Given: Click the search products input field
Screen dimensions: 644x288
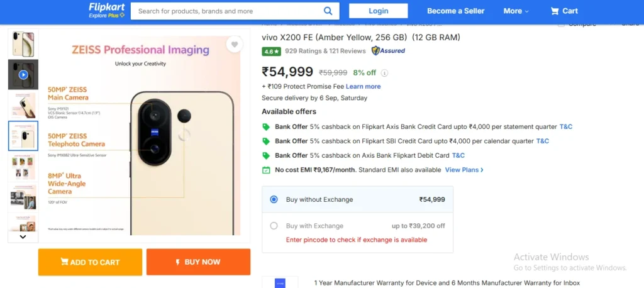Looking at the screenshot, I should [x=226, y=11].
